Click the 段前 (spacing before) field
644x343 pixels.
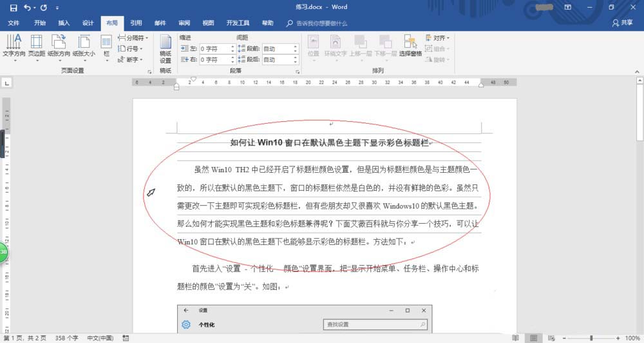point(278,48)
